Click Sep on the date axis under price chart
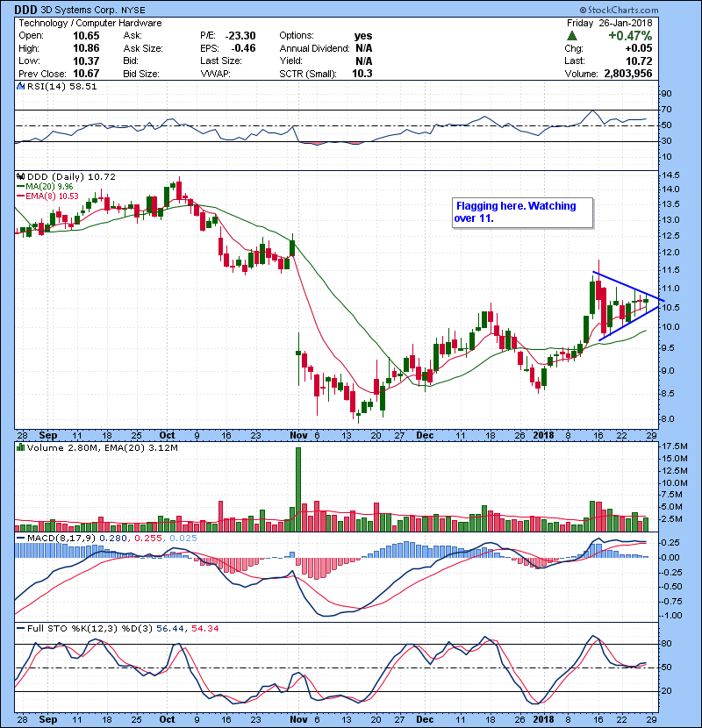 48,436
